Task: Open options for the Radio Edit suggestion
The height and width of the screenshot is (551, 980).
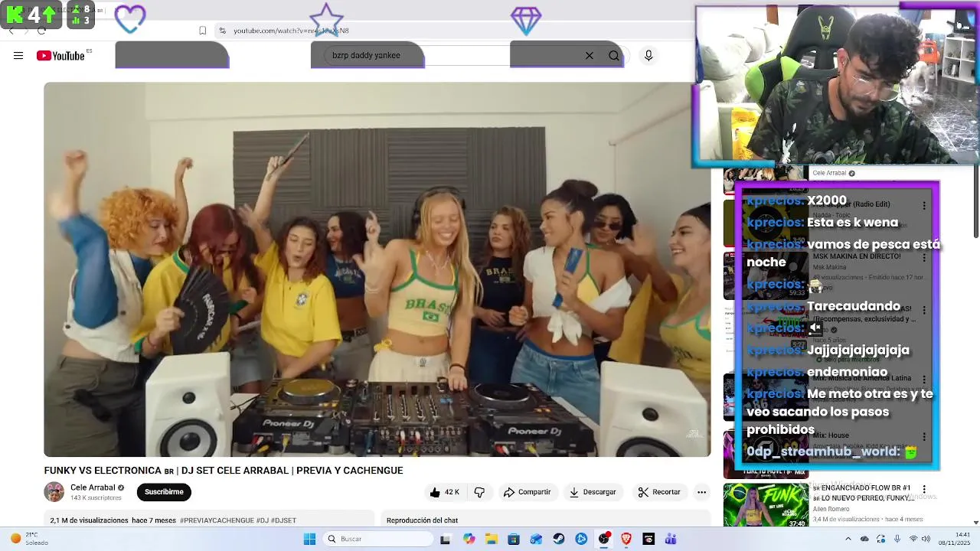Action: 924,206
